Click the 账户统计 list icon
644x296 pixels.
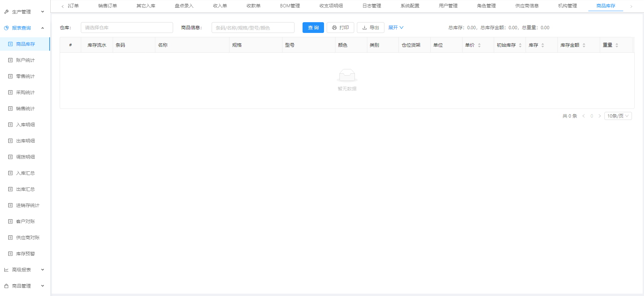pyautogui.click(x=10, y=60)
